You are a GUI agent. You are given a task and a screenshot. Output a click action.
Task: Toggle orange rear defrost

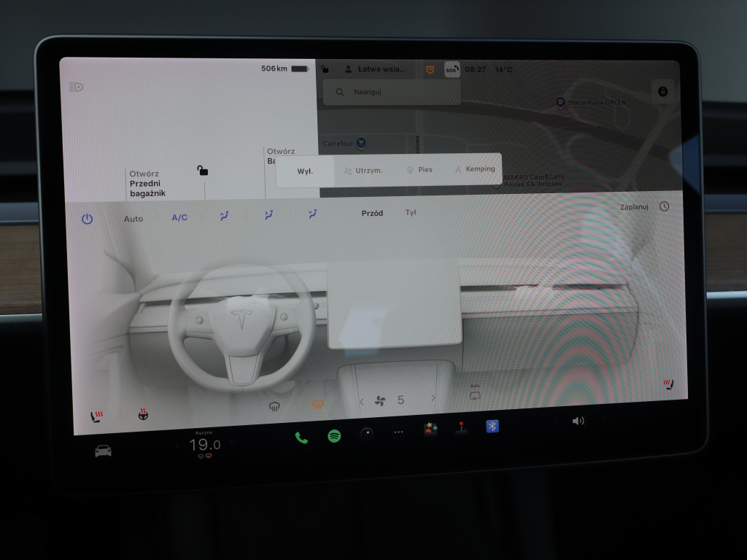click(x=318, y=404)
